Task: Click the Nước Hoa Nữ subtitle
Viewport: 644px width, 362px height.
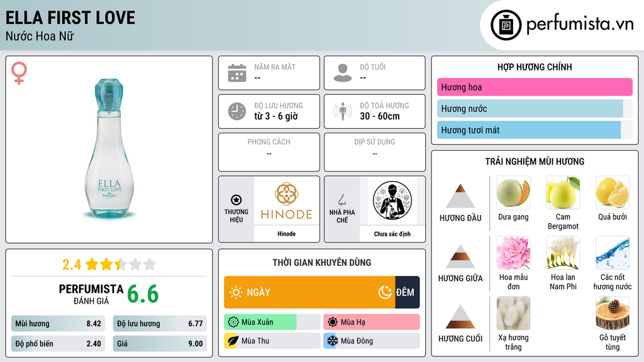Action: 40,36
